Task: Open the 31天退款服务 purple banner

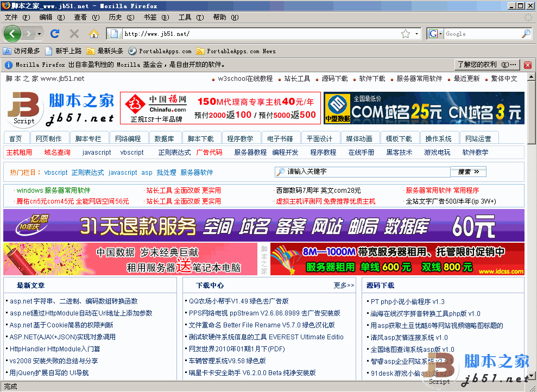Action: click(264, 225)
